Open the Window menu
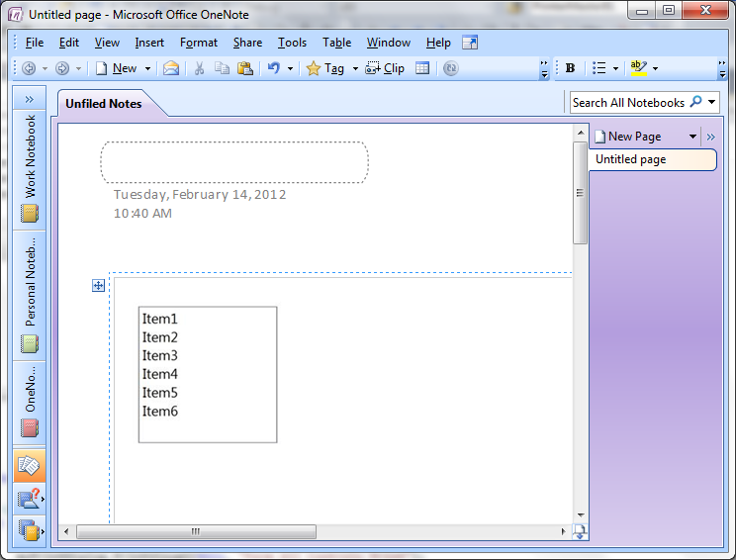This screenshot has height=560, width=736. tap(389, 43)
